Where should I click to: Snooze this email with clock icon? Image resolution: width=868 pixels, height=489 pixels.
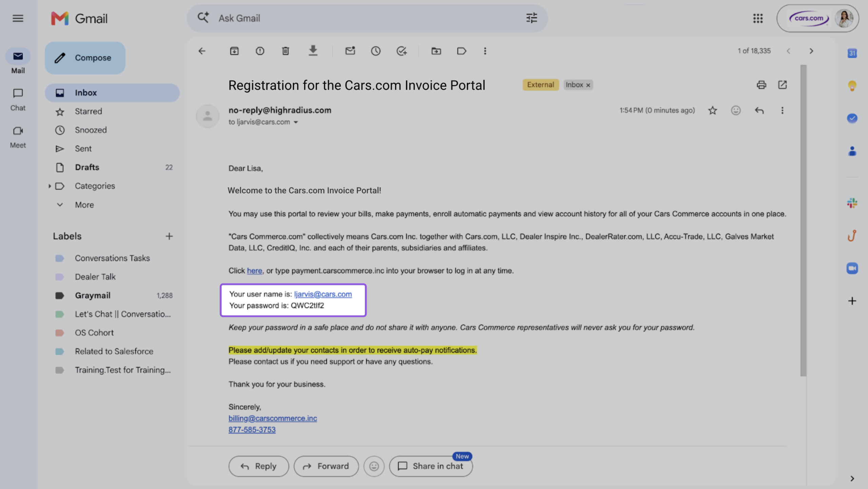tap(376, 51)
